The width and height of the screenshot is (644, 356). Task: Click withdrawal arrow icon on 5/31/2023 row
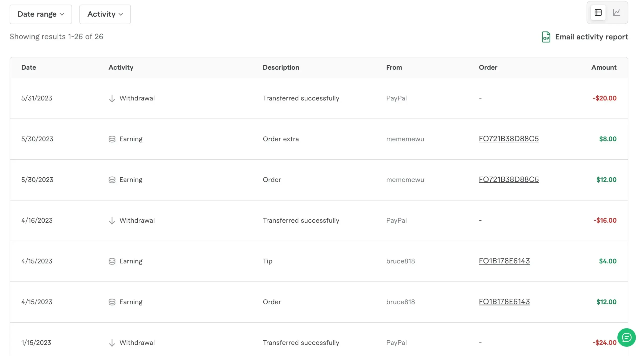(112, 98)
